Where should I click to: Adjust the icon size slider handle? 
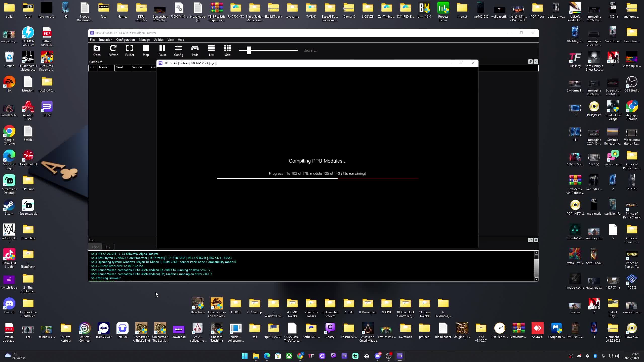[x=249, y=50]
